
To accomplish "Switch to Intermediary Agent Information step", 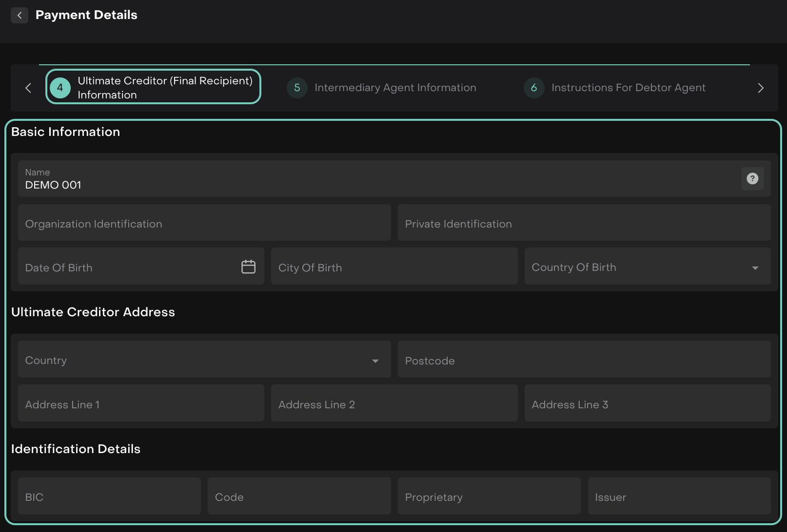I will click(x=395, y=88).
